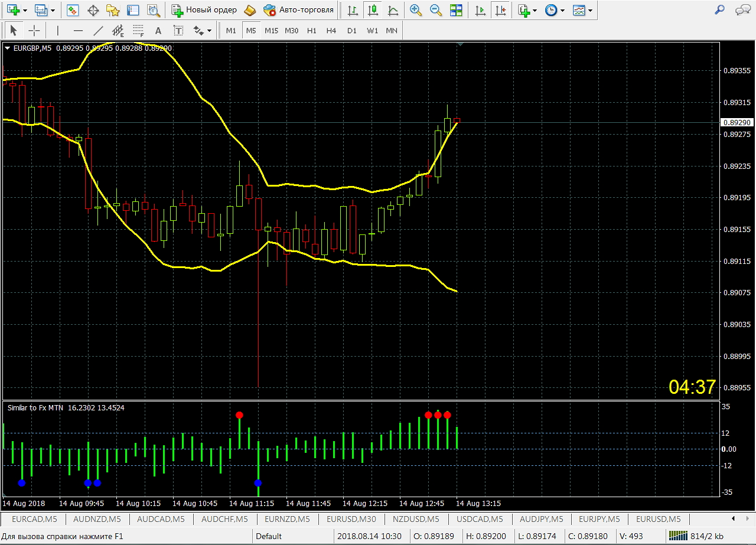
Task: Select the crosshair cursor tool
Action: 34,30
